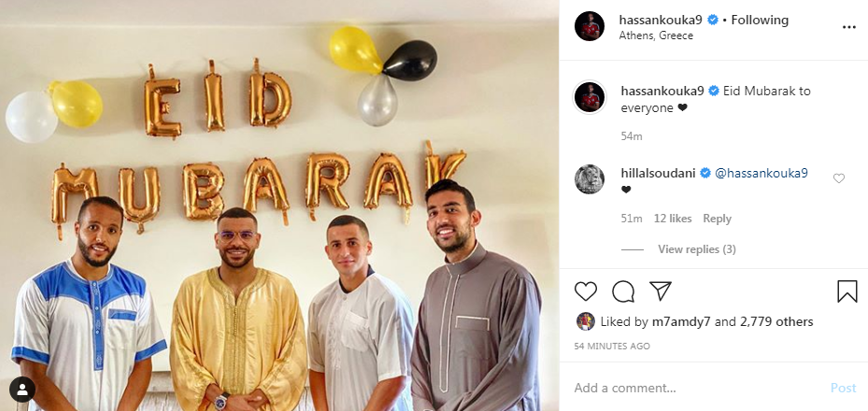Save post with bookmark icon

[x=847, y=291]
